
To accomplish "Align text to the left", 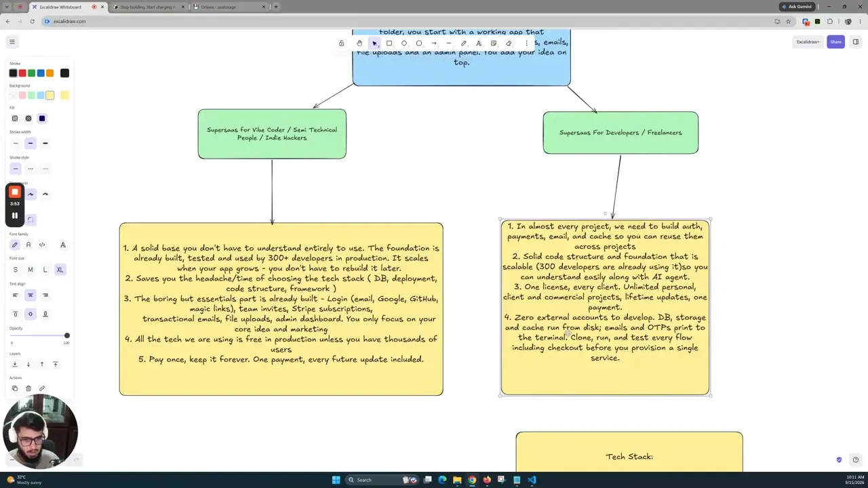I will click(15, 295).
